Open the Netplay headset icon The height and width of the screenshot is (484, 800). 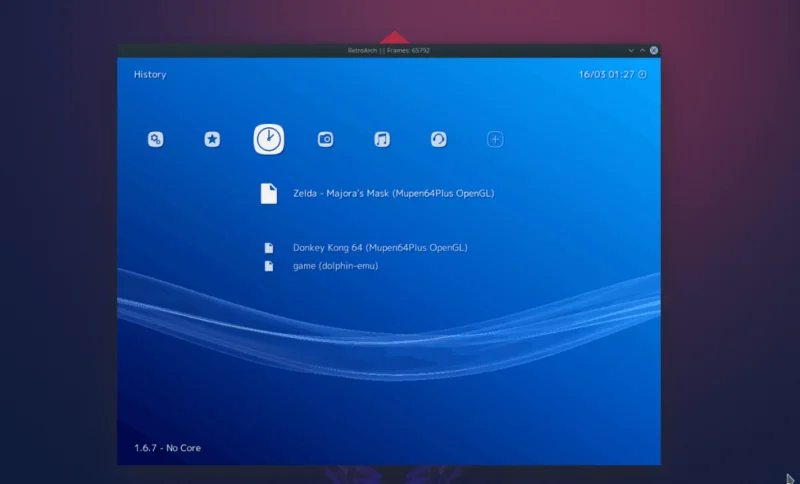[x=439, y=139]
